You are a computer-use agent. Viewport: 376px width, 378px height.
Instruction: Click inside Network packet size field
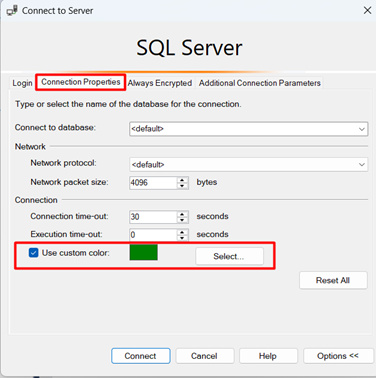[153, 183]
